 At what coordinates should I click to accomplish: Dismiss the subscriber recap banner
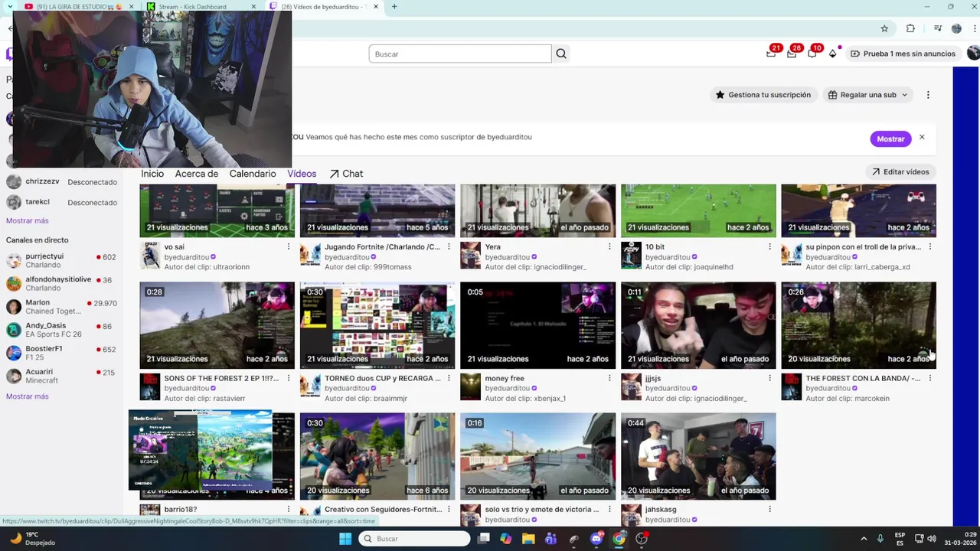pos(922,137)
